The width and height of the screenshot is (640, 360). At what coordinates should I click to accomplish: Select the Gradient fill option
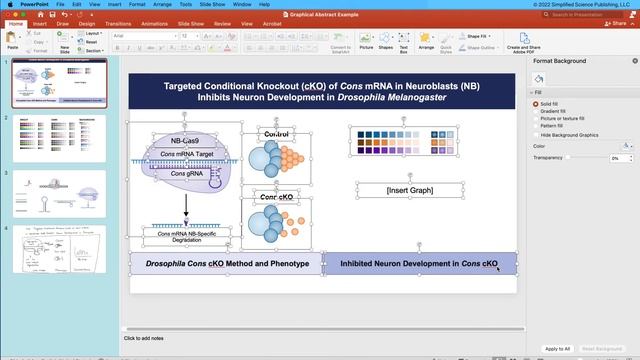[x=536, y=111]
